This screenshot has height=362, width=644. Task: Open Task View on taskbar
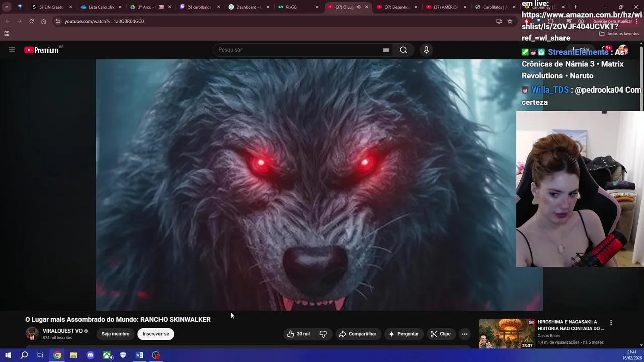(x=40, y=355)
